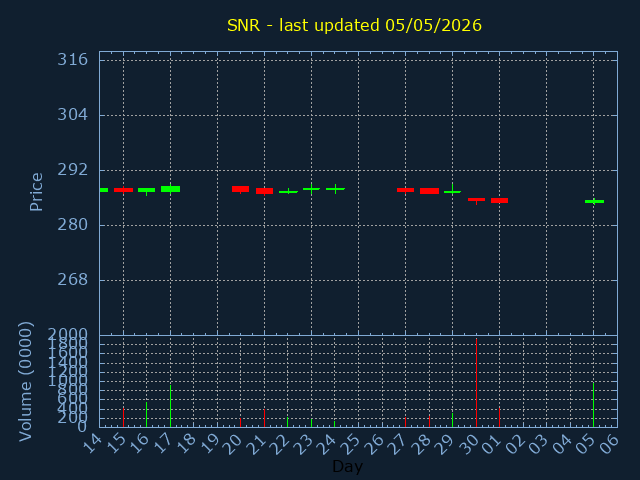The width and height of the screenshot is (640, 480).
Task: Click the green candlestick for day 29
Action: tap(452, 191)
